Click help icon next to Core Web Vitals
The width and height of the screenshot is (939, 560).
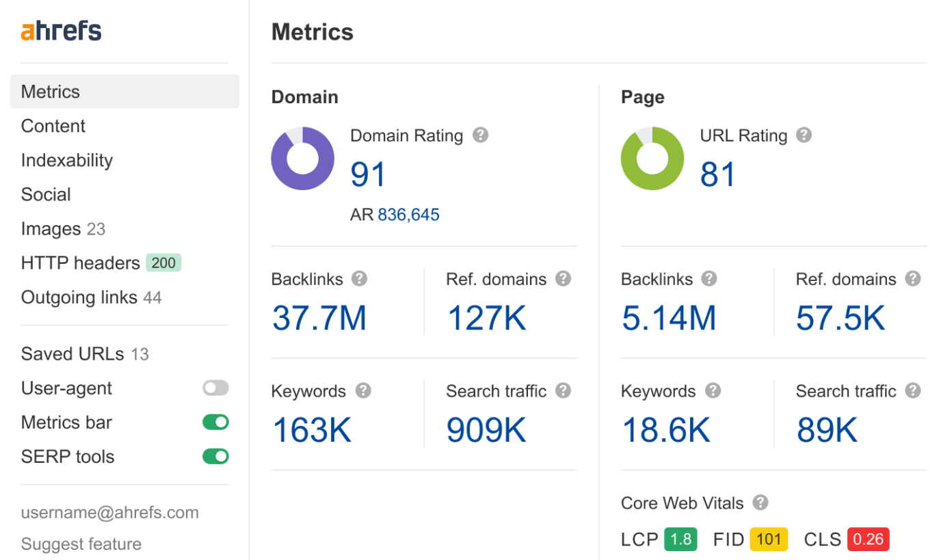pyautogui.click(x=760, y=503)
